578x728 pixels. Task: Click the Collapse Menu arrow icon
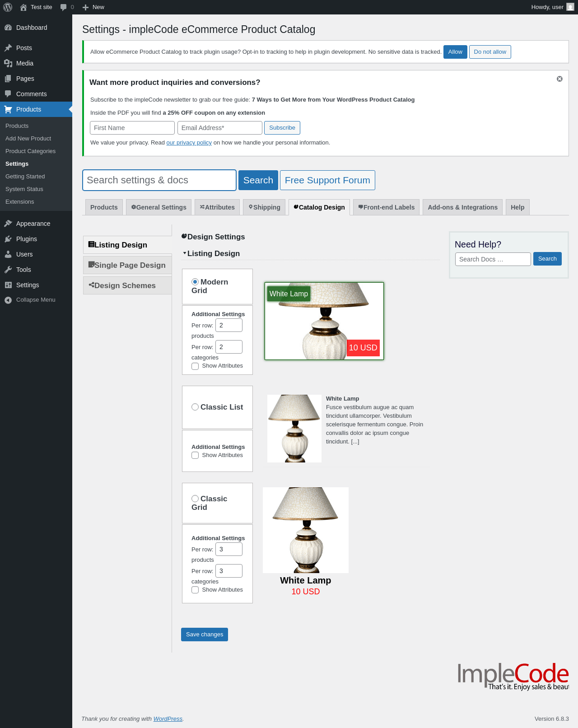tap(8, 300)
